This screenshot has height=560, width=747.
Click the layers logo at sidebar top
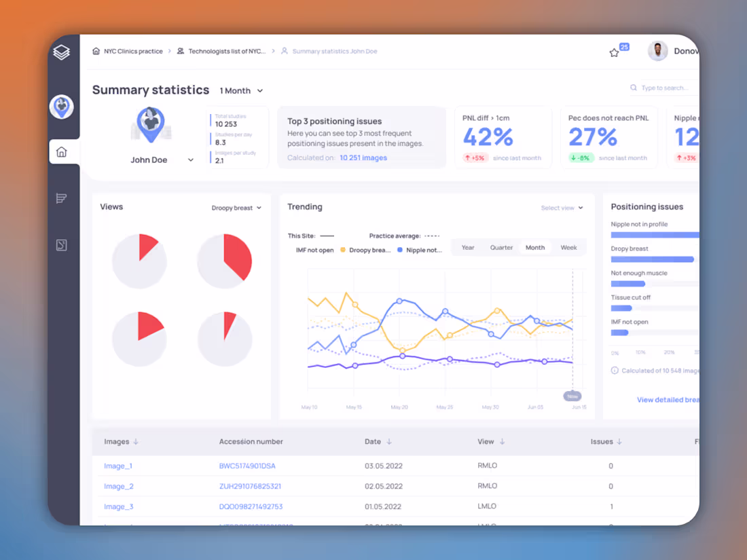tap(61, 52)
